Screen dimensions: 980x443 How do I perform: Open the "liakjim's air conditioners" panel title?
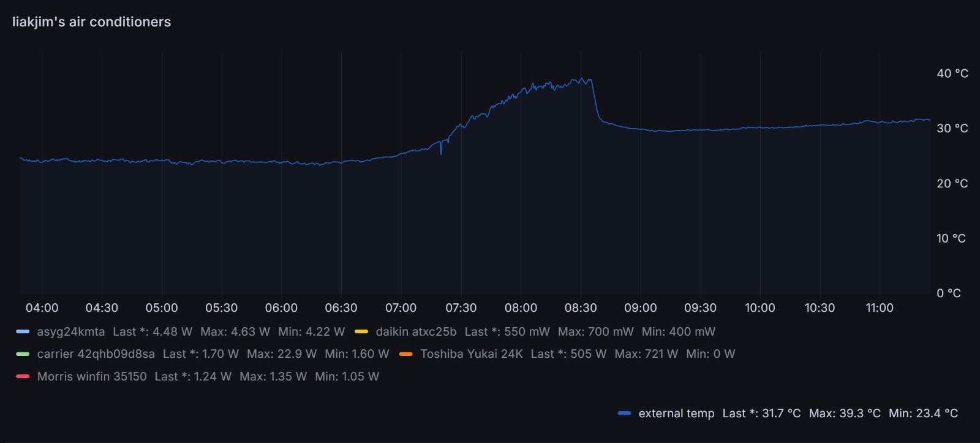pos(91,22)
